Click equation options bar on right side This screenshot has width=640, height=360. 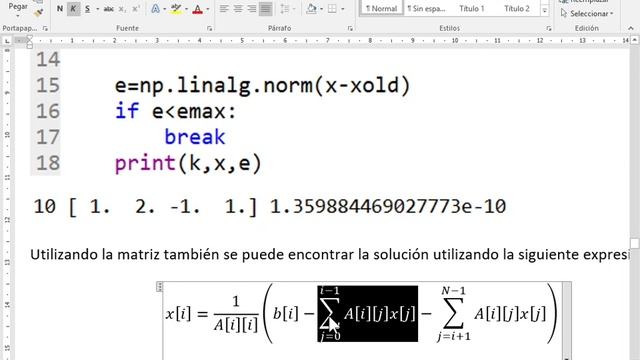coord(567,320)
